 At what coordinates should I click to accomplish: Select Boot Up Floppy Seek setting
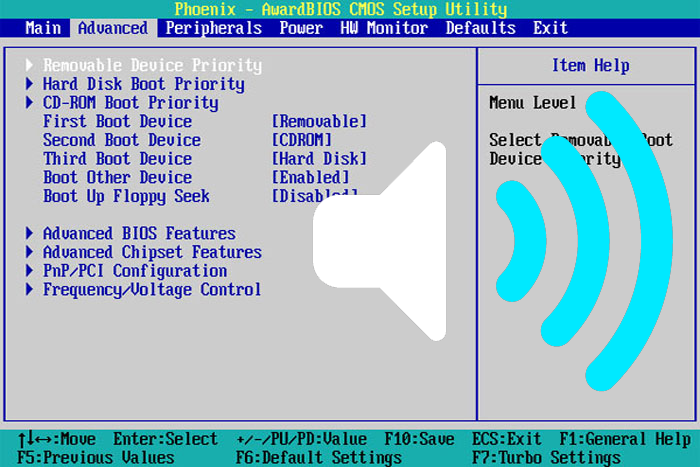pos(126,196)
